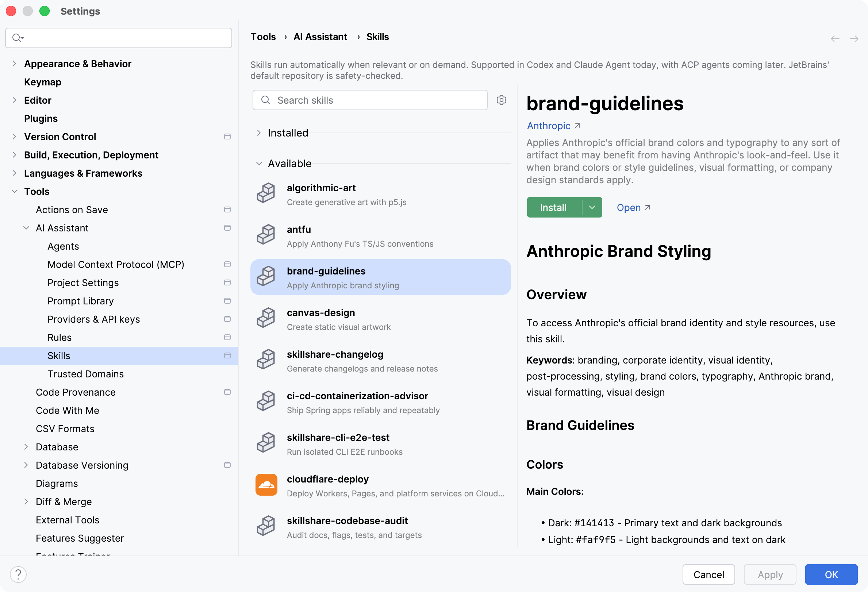Click the skillshare-cli-e2e-test skill icon

pos(266,443)
